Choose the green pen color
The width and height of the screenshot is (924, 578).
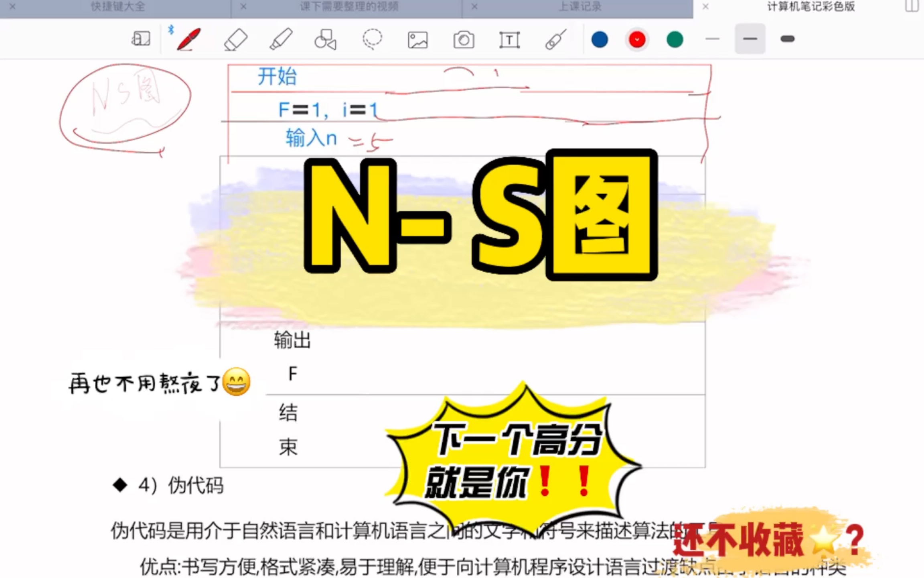click(675, 39)
